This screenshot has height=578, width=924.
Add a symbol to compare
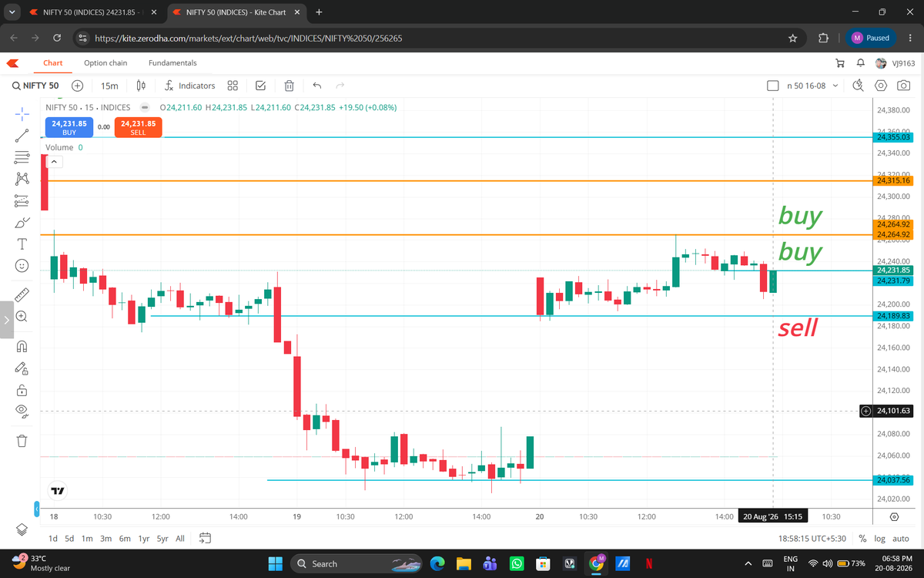click(78, 86)
